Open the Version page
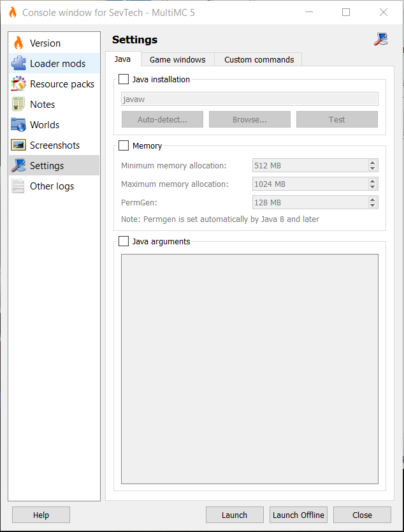 pos(54,43)
